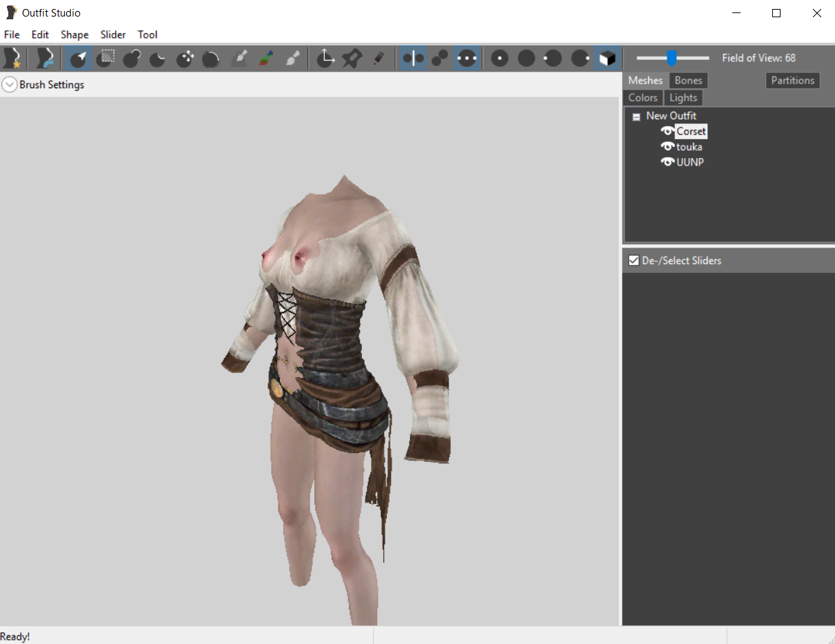The image size is (835, 644).
Task: Click the New Project toolbar icon
Action: [12, 59]
